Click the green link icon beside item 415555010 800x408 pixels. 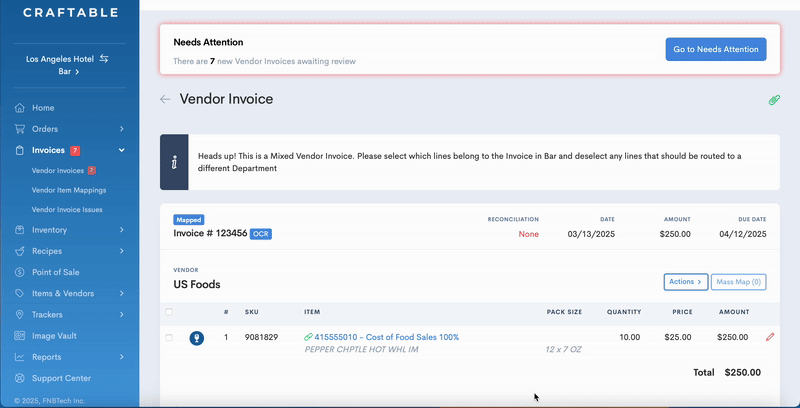[308, 338]
